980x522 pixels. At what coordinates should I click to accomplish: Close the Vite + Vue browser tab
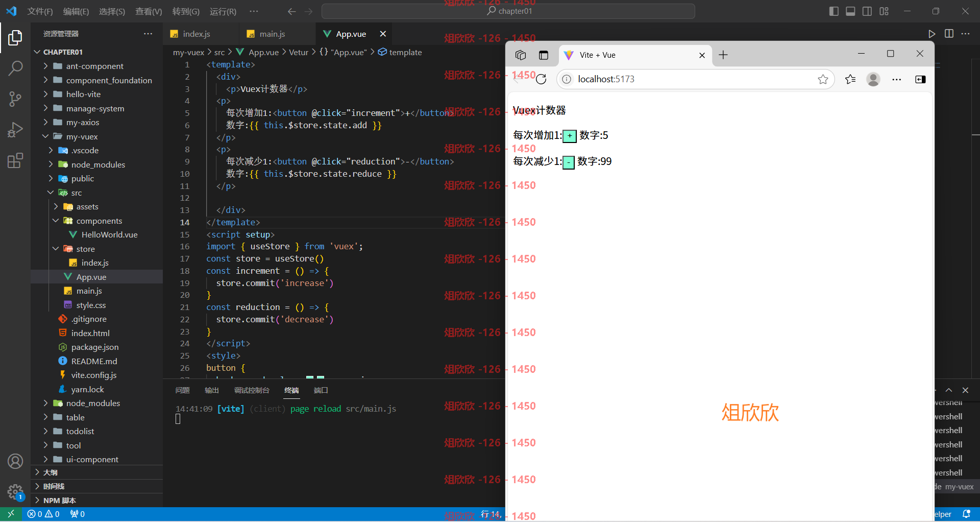click(x=702, y=55)
